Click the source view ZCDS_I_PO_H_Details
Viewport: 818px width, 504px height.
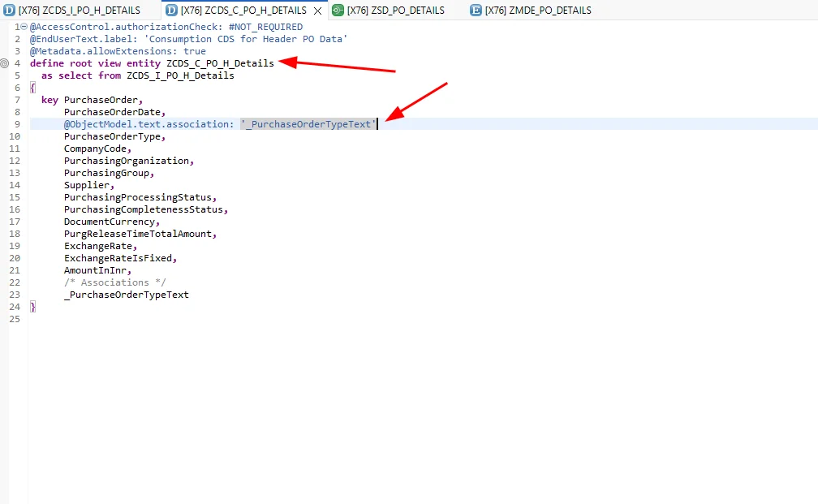click(x=180, y=75)
